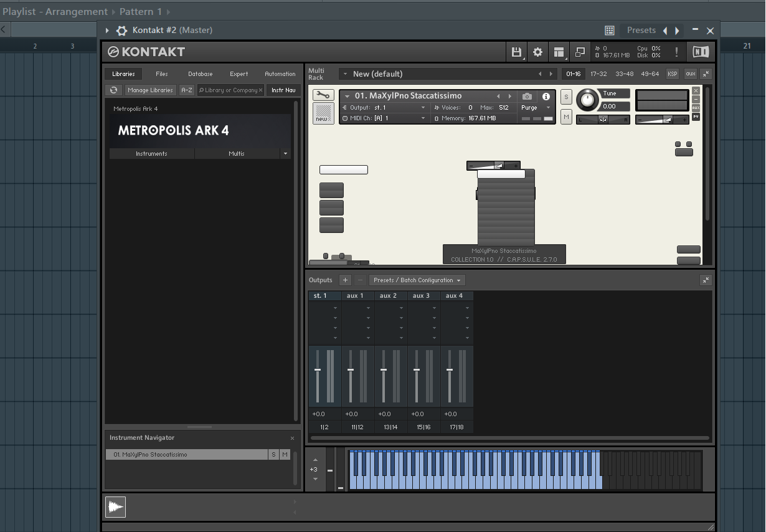Mute the instrument with the M button
The width and height of the screenshot is (766, 532).
pyautogui.click(x=566, y=116)
